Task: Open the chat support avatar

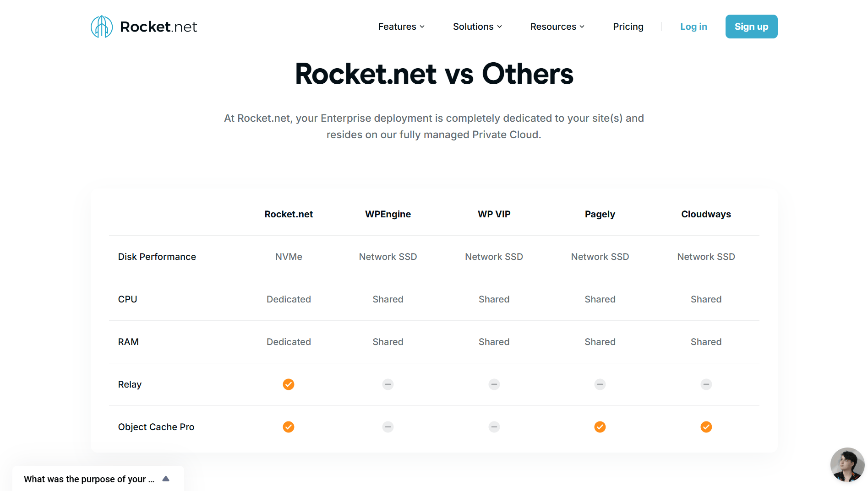Action: click(x=847, y=464)
